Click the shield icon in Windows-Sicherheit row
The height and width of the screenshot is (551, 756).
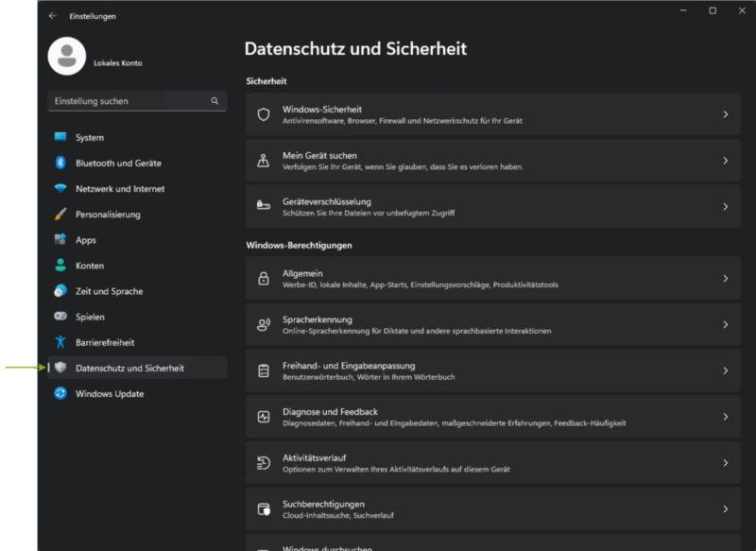tap(264, 114)
